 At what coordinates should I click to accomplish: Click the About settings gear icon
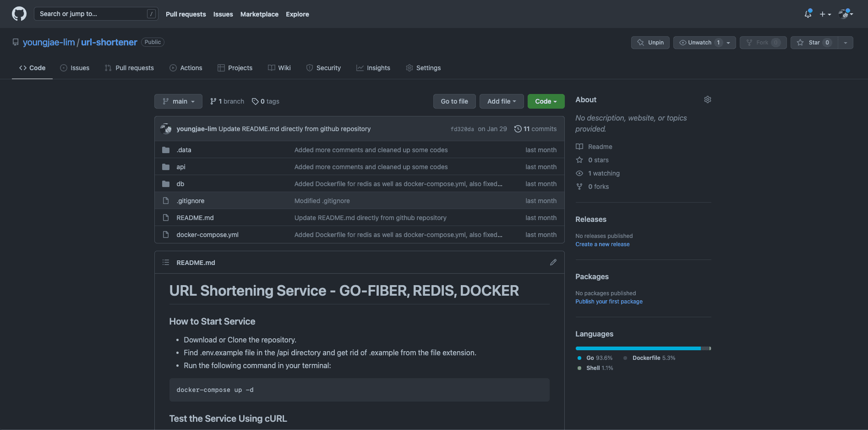click(708, 99)
